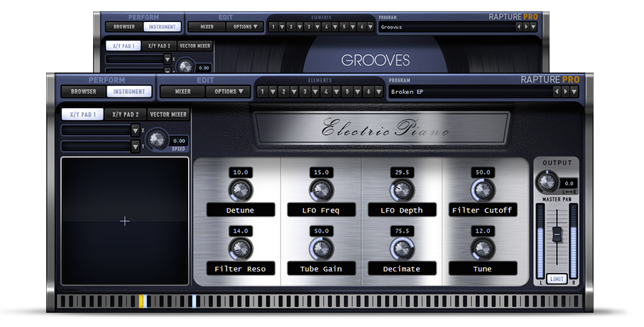
Task: Click the LFO Depth knob
Action: click(x=402, y=190)
